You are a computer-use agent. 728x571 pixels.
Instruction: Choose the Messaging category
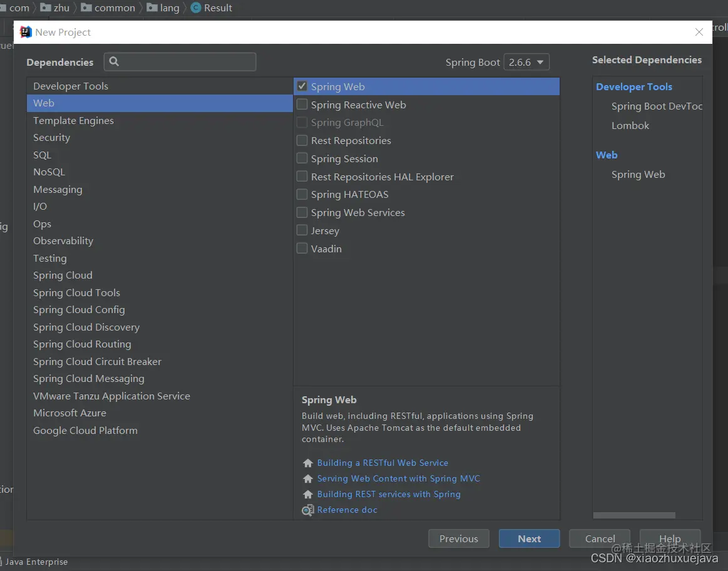pos(160,190)
